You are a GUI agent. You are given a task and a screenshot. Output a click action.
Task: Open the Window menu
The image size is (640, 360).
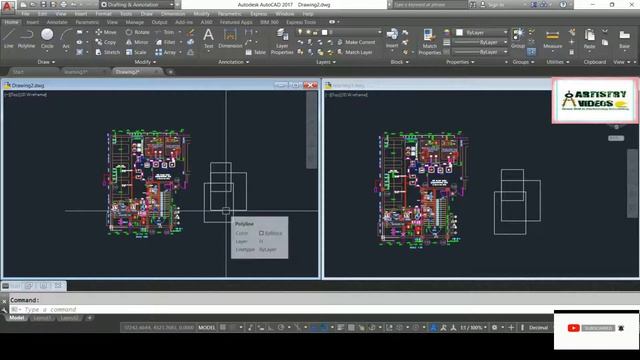coord(284,14)
